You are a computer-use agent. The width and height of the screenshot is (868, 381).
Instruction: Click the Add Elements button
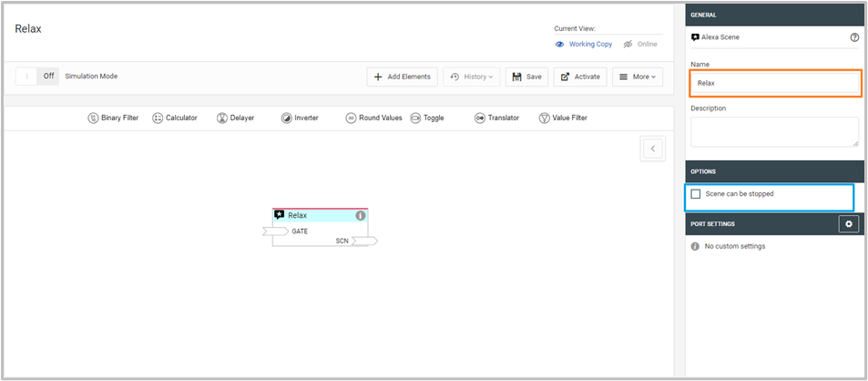click(402, 77)
